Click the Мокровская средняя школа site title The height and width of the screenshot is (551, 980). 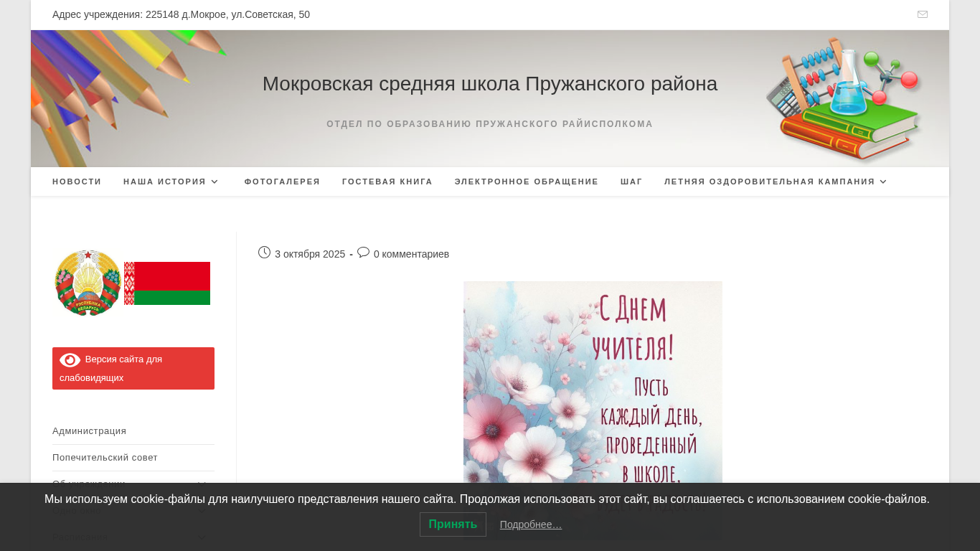pos(490,84)
